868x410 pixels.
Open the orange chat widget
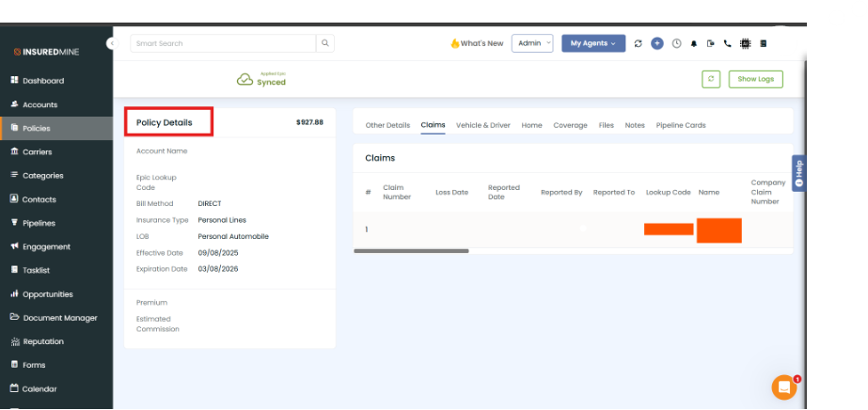[x=783, y=386]
